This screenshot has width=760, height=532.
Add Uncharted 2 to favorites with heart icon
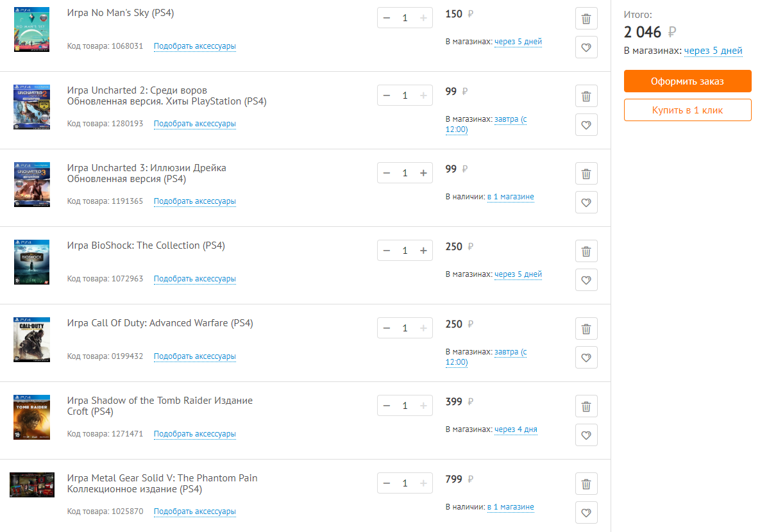coord(586,125)
